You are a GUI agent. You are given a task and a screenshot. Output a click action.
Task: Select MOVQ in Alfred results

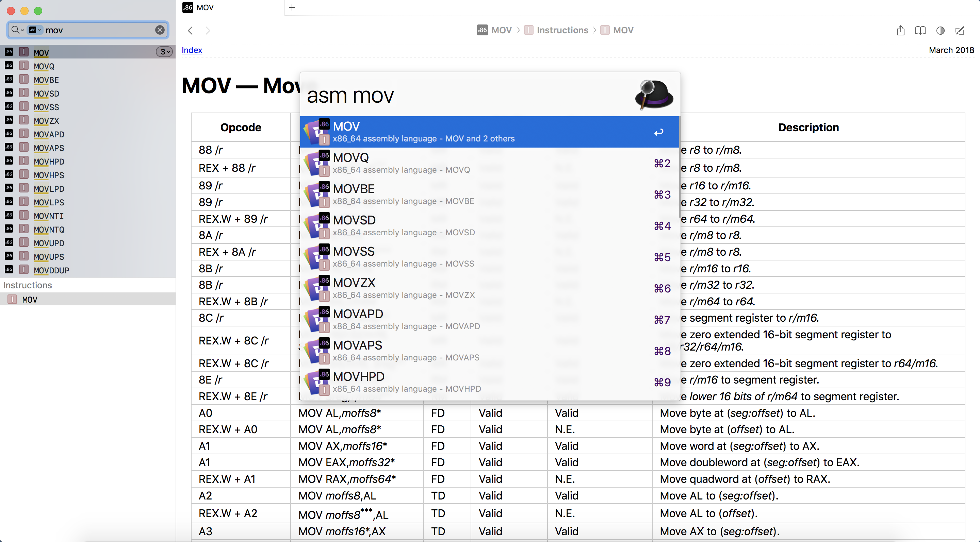click(489, 163)
